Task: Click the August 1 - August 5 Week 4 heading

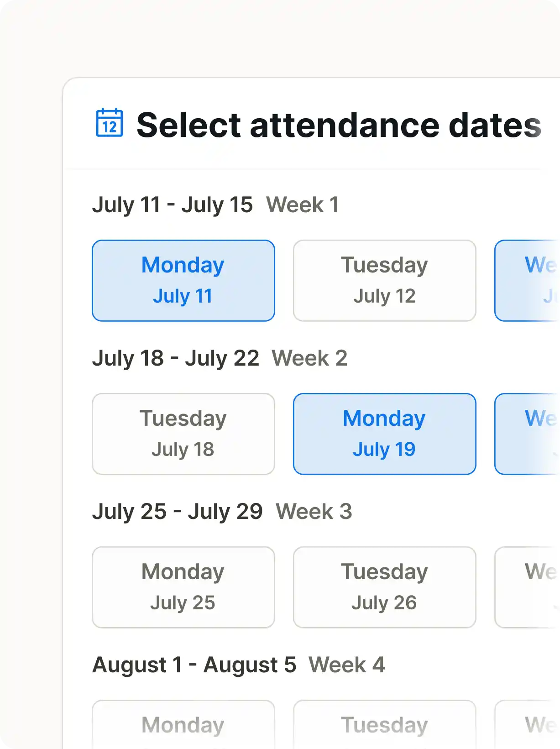Action: [195, 665]
